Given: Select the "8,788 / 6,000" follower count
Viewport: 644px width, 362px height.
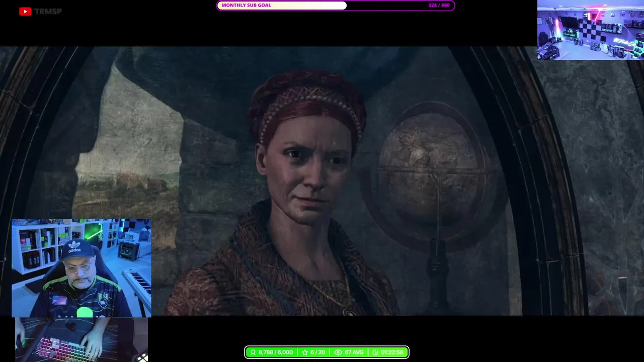Looking at the screenshot, I should click(275, 352).
